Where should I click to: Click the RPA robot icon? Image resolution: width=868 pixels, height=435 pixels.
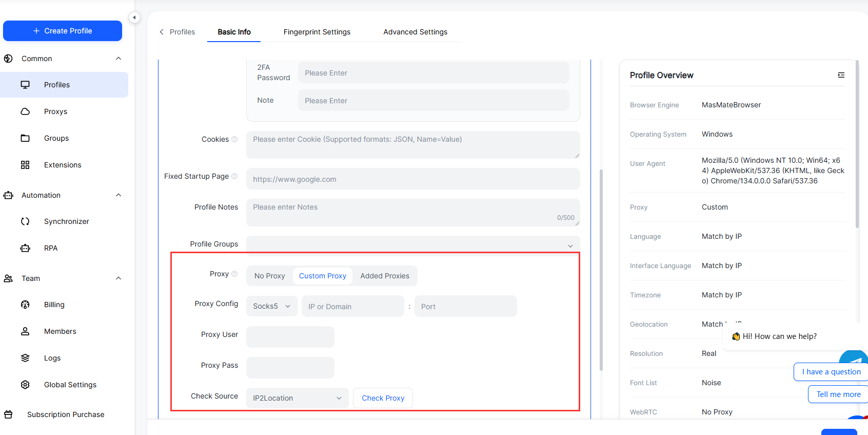[x=25, y=248]
